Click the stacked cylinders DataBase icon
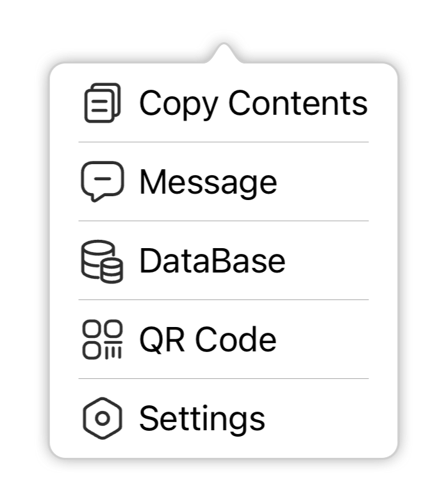 102,262
